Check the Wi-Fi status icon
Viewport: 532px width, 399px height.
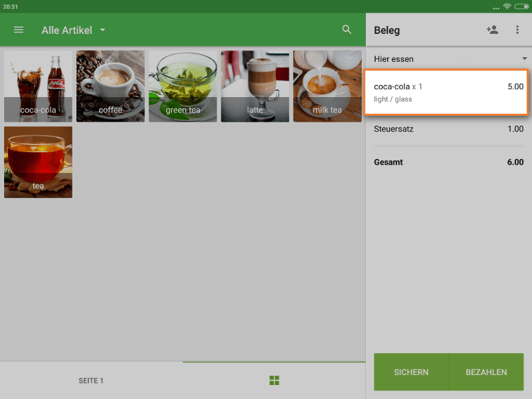coord(507,7)
